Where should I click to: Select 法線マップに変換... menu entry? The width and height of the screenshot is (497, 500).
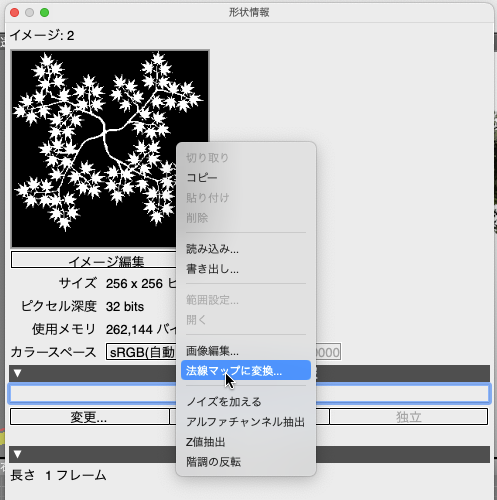point(246,370)
